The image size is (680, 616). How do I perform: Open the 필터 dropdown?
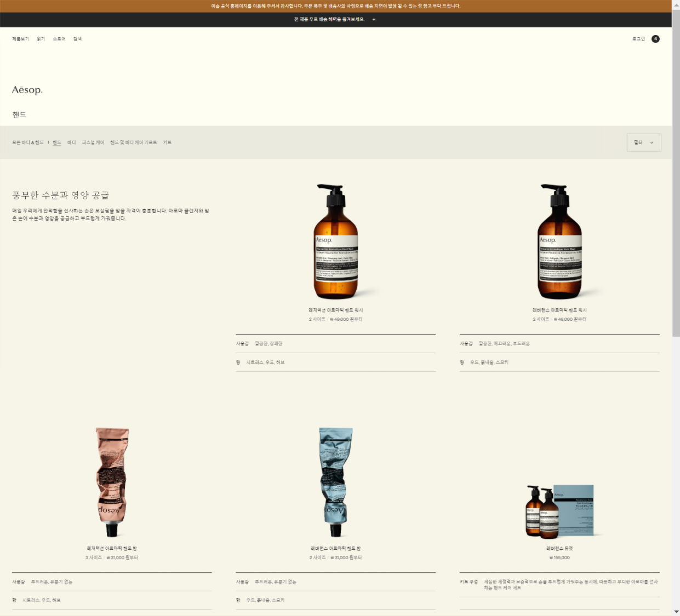point(644,142)
